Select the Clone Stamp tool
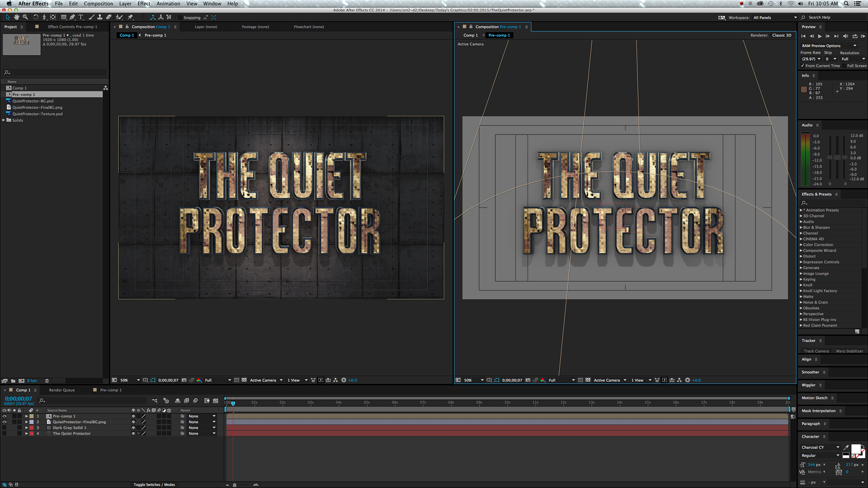This screenshot has width=868, height=488. pos(100,17)
